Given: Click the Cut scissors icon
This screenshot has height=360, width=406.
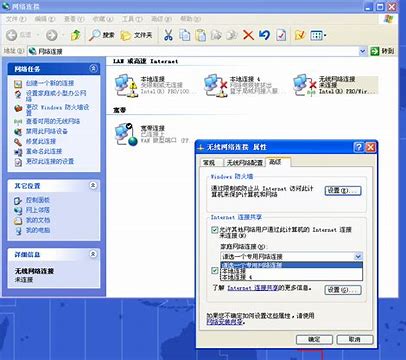Looking at the screenshot, I should click(168, 35).
